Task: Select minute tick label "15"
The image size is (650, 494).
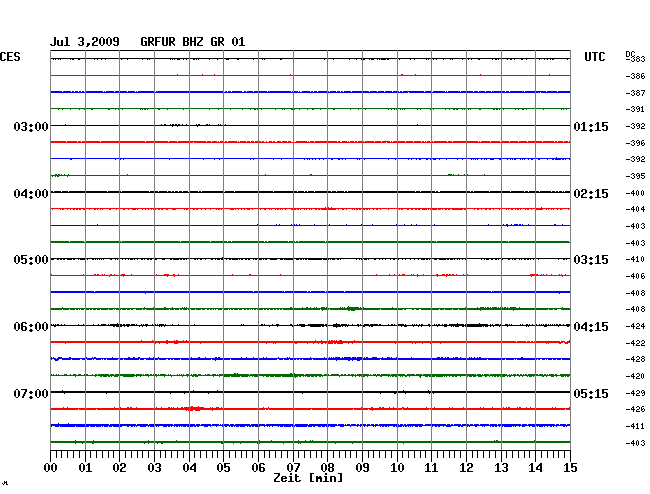Action: point(570,468)
